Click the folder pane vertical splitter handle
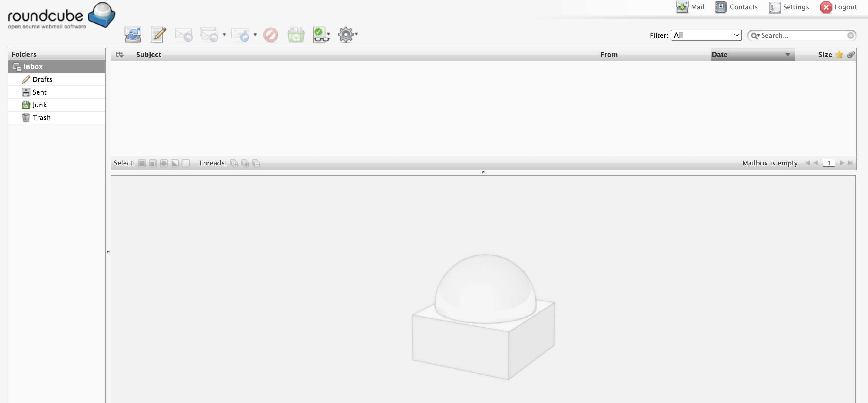This screenshot has width=868, height=403. (108, 251)
